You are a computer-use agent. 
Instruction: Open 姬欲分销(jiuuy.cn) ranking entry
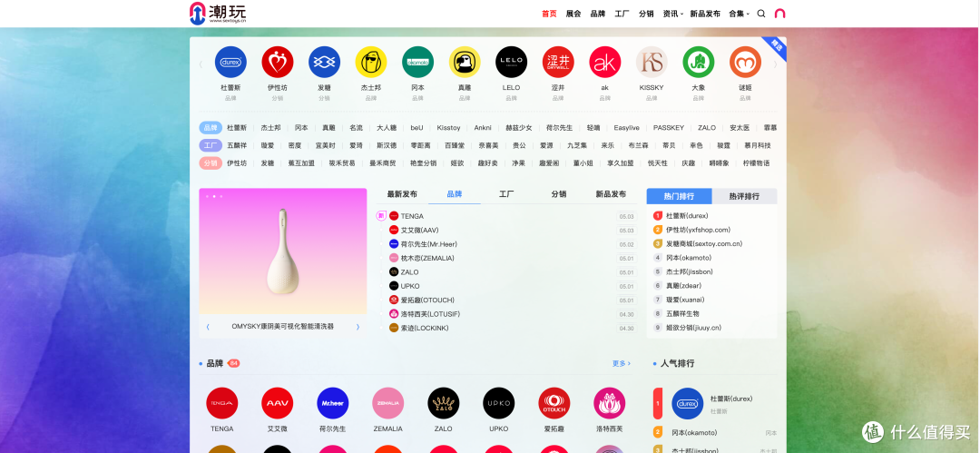[694, 328]
